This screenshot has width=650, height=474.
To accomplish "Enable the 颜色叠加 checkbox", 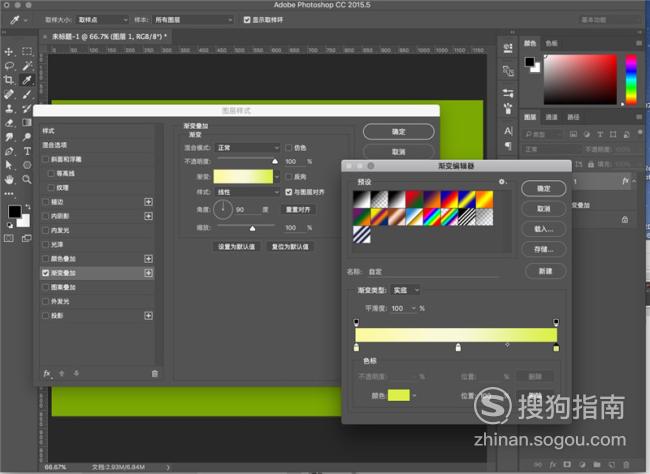I will (x=46, y=259).
